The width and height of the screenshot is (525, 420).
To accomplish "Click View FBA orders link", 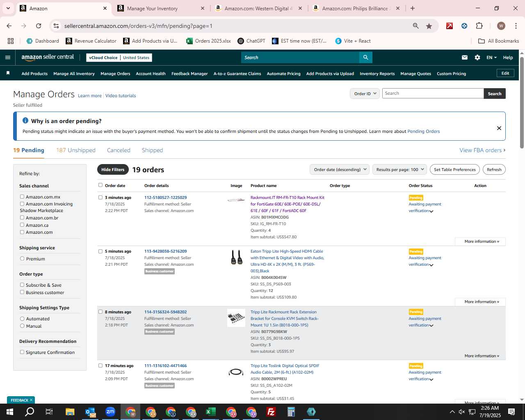I will pyautogui.click(x=482, y=150).
